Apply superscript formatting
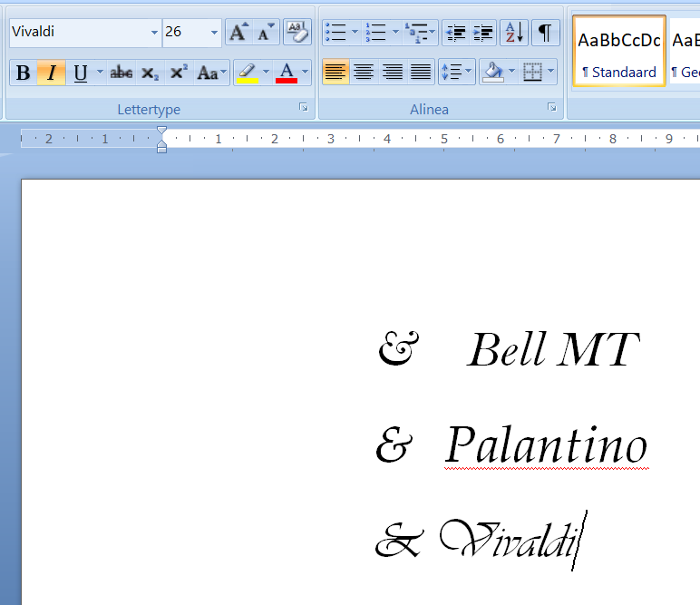 [179, 73]
